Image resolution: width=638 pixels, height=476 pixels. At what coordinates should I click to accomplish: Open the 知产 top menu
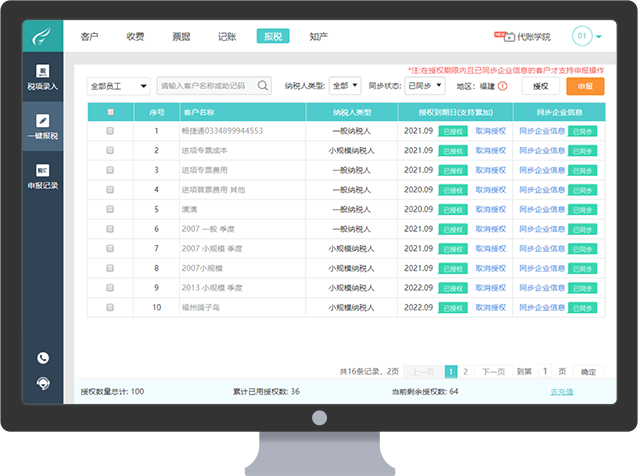click(319, 37)
